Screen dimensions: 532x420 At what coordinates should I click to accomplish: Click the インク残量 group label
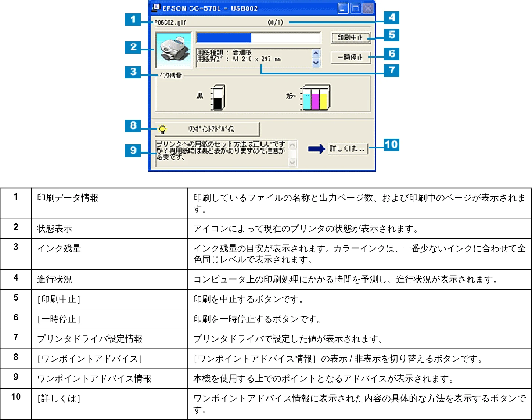[x=170, y=75]
